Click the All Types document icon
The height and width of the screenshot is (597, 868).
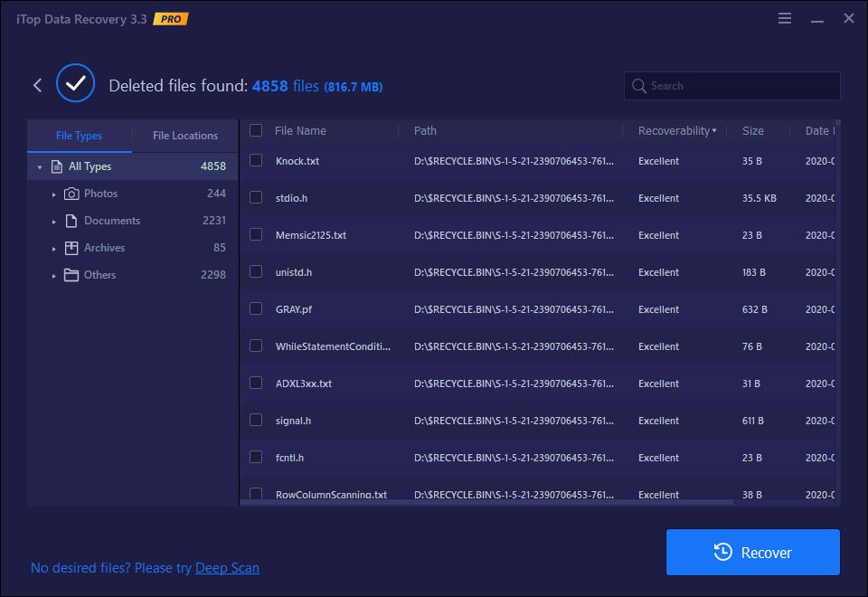point(56,166)
